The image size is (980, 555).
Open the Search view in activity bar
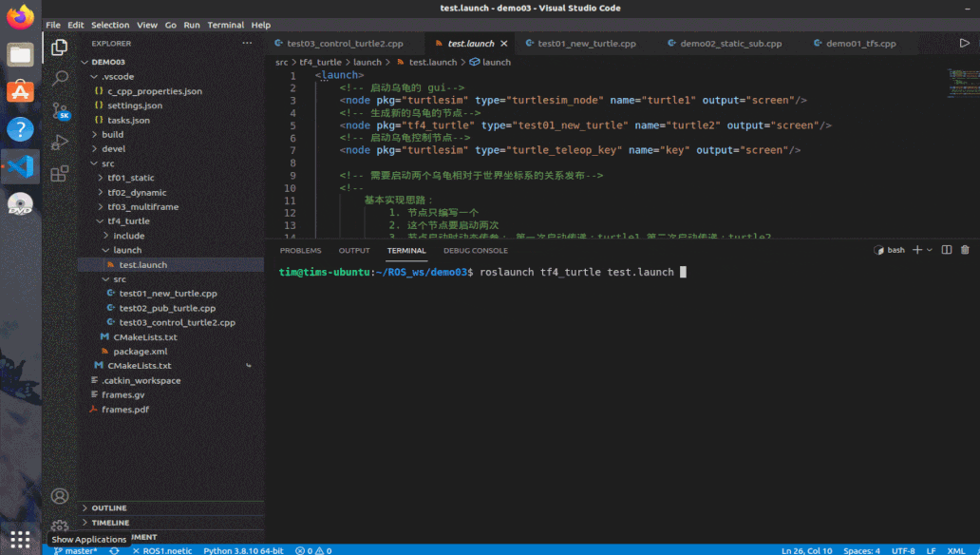pos(60,79)
